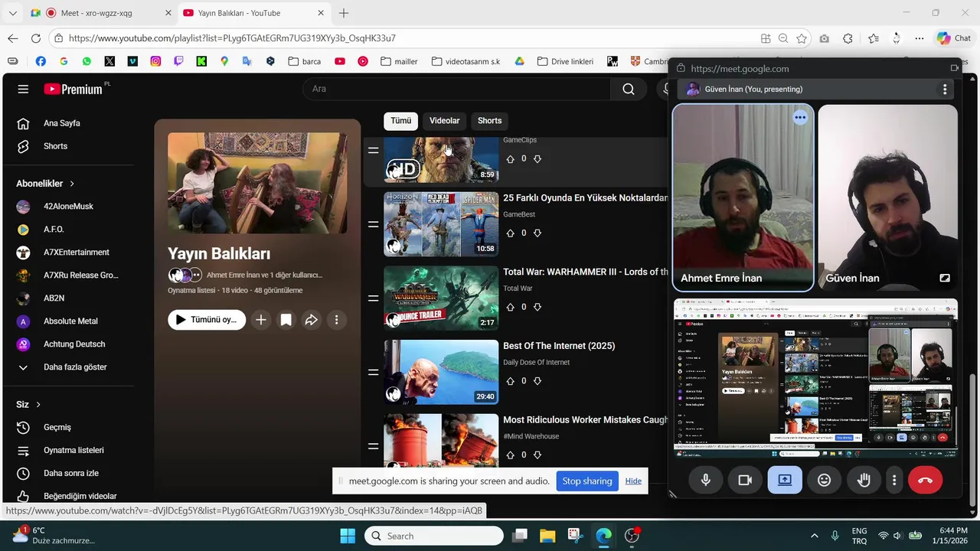Viewport: 980px width, 551px height.
Task: Open the 'barca' bookmarks folder
Action: click(x=305, y=61)
